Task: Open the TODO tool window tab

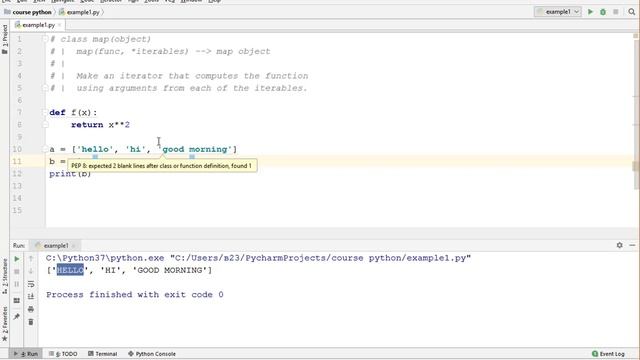Action: pyautogui.click(x=63, y=354)
